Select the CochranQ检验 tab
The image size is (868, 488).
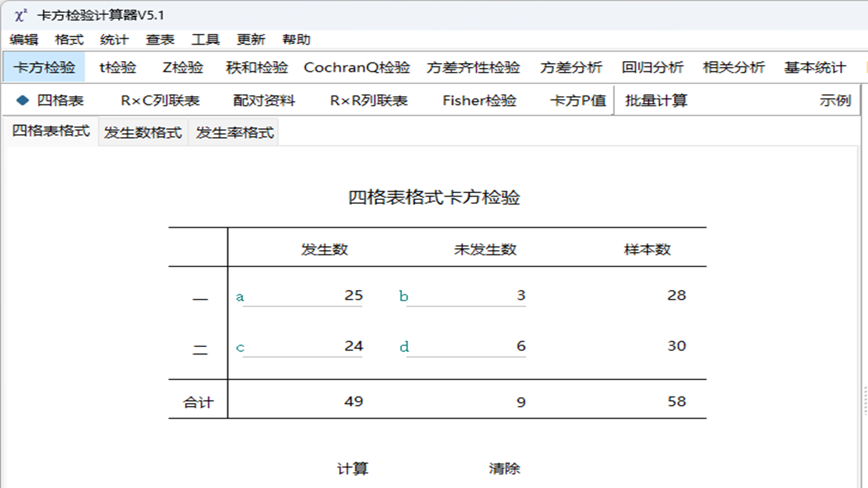[x=357, y=67]
